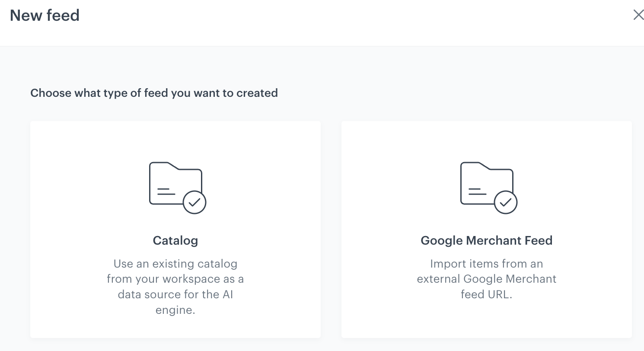This screenshot has width=644, height=351.
Task: Dismiss the New feed dialog with the X
Action: pyautogui.click(x=638, y=15)
